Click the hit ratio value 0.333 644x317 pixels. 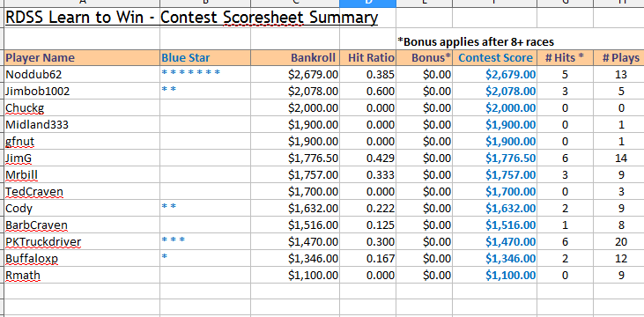click(x=368, y=175)
